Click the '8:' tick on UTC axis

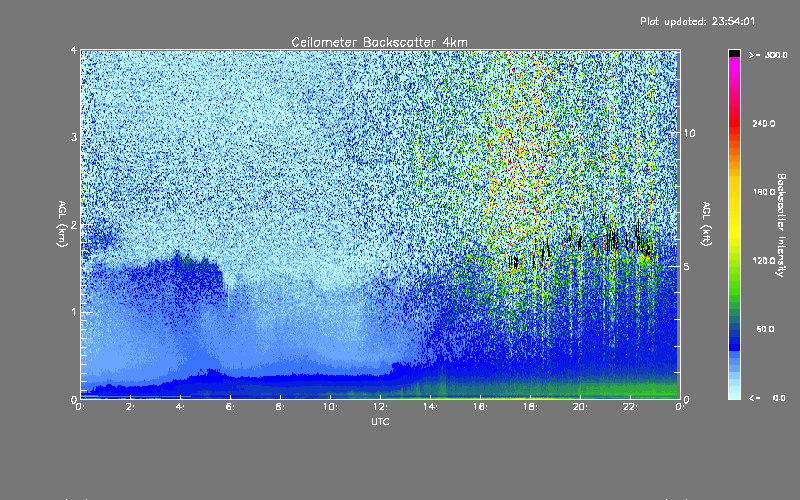[x=281, y=407]
